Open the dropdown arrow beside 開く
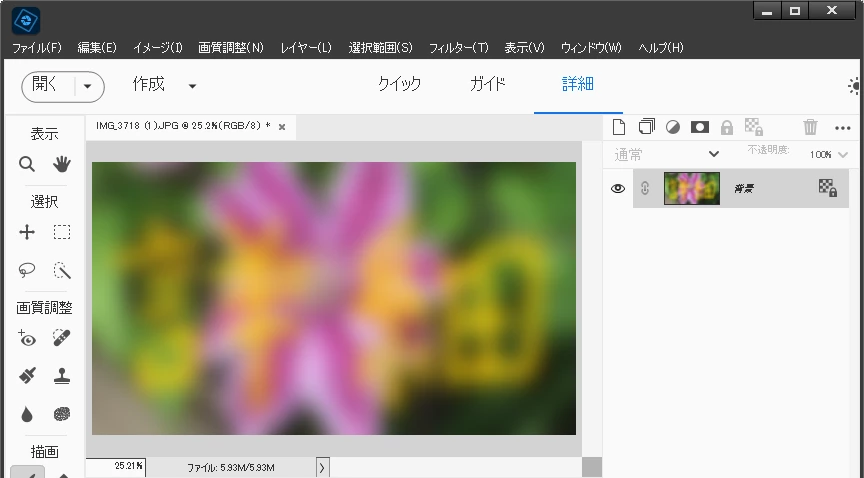 point(87,87)
